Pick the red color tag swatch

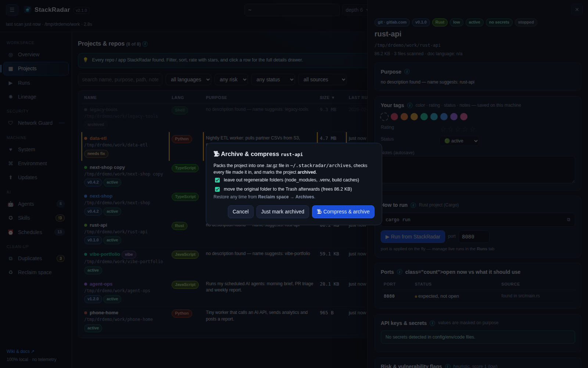pyautogui.click(x=394, y=117)
